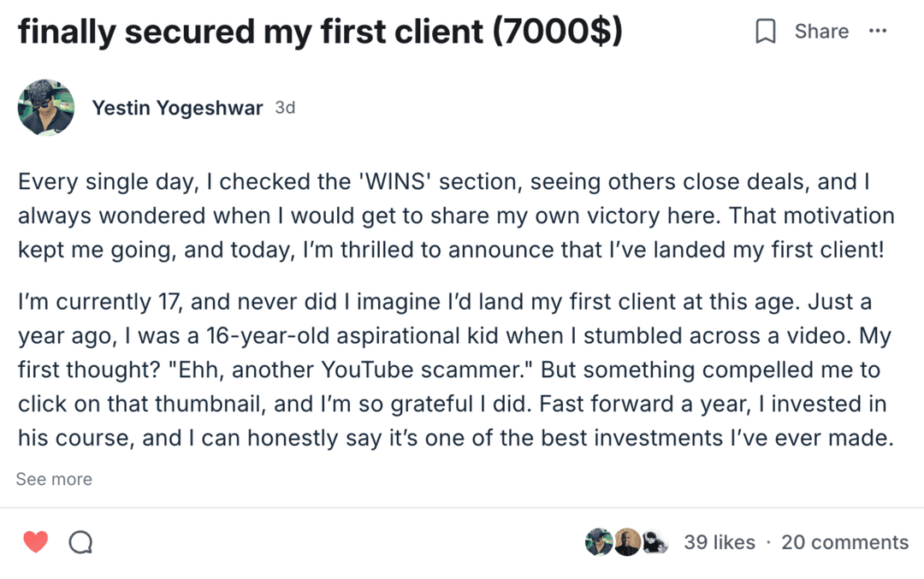Click the paragraph starting 'Every single day'
Screen dimensions: 924x579
point(453,216)
